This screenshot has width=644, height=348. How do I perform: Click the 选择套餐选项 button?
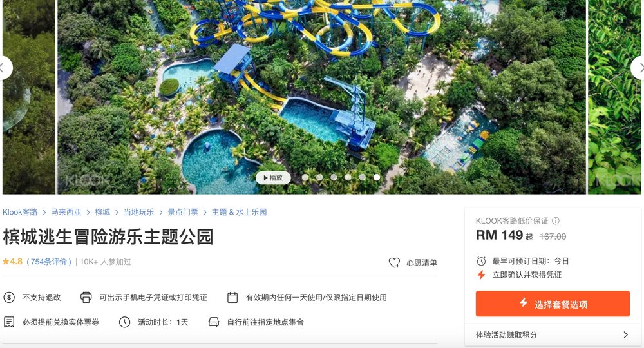pyautogui.click(x=553, y=304)
